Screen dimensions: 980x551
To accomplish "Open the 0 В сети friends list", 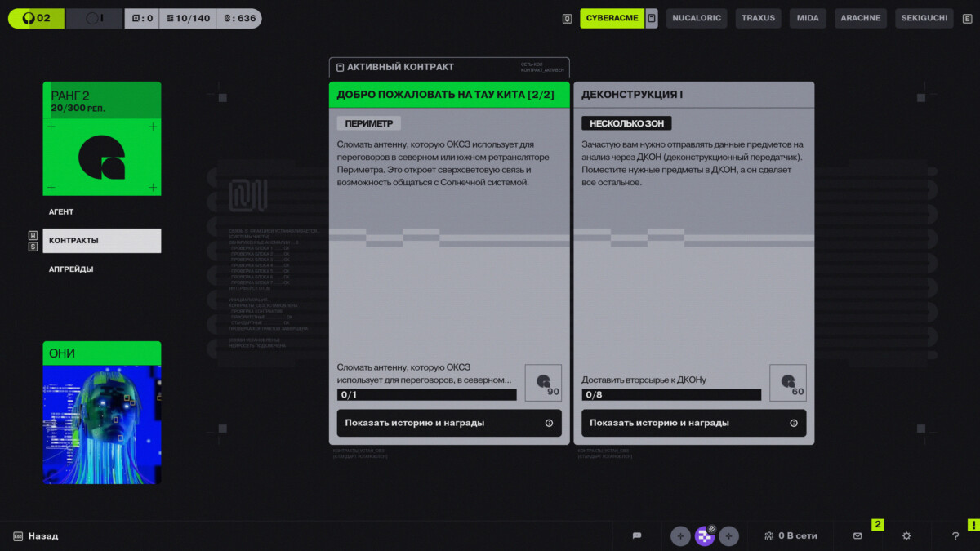I will click(791, 535).
